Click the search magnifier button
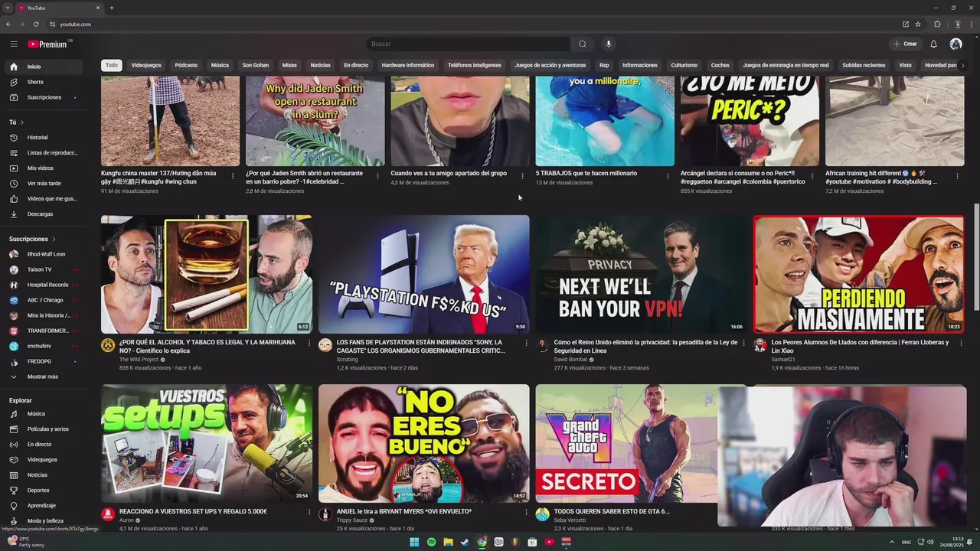Screen dimensions: 980x551 pos(583,44)
